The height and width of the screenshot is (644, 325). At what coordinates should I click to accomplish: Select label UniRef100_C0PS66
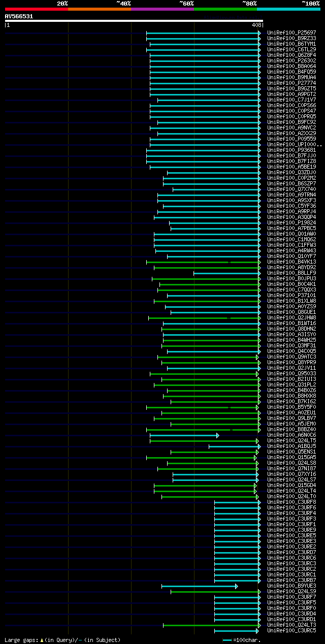click(291, 105)
